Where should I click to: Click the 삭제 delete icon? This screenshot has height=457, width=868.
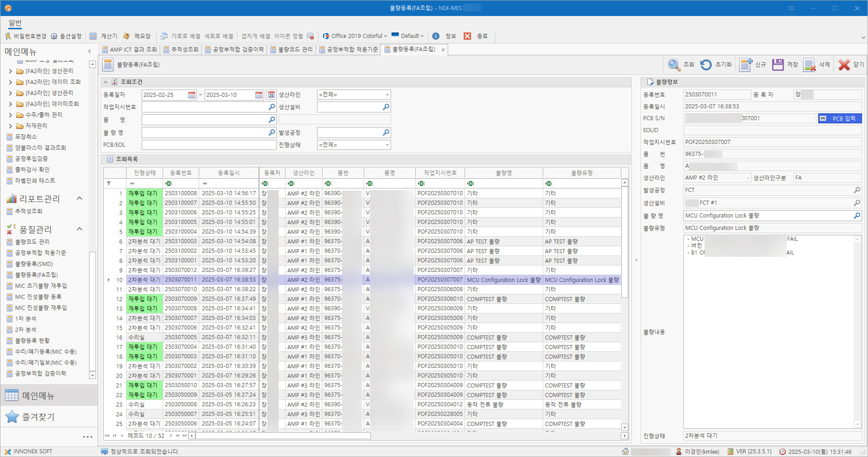[x=810, y=65]
